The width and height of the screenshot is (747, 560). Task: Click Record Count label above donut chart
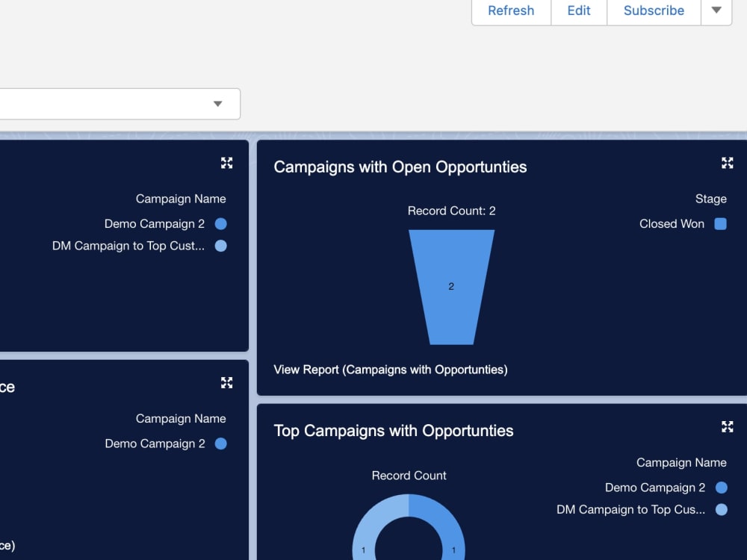click(409, 476)
